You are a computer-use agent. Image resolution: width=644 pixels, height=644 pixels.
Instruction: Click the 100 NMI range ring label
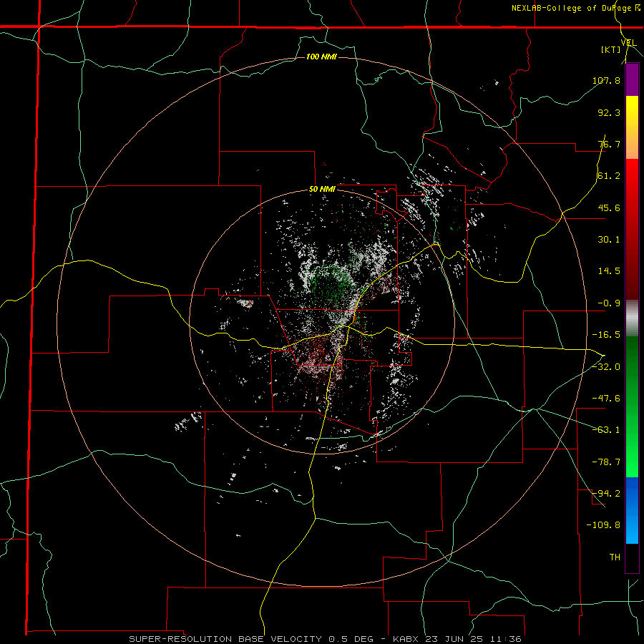click(x=321, y=57)
